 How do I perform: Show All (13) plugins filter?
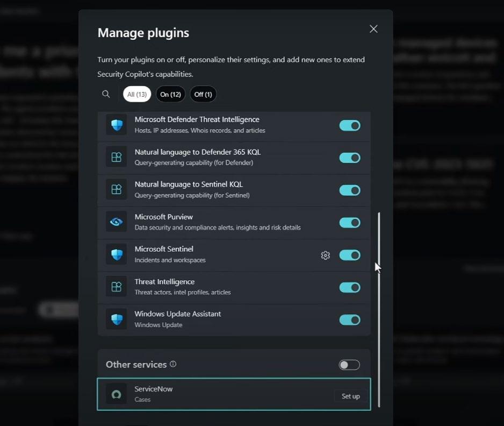click(x=137, y=94)
